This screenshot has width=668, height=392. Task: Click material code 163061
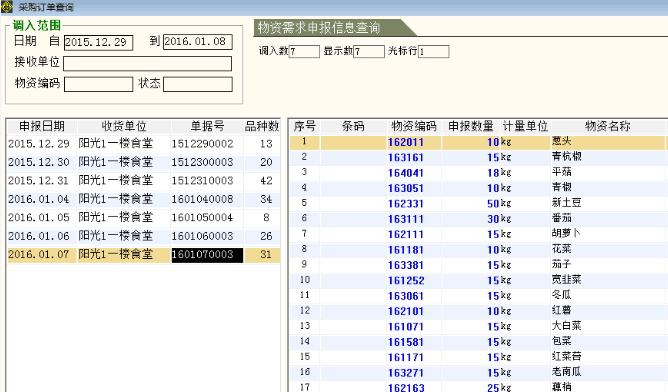[x=406, y=296]
